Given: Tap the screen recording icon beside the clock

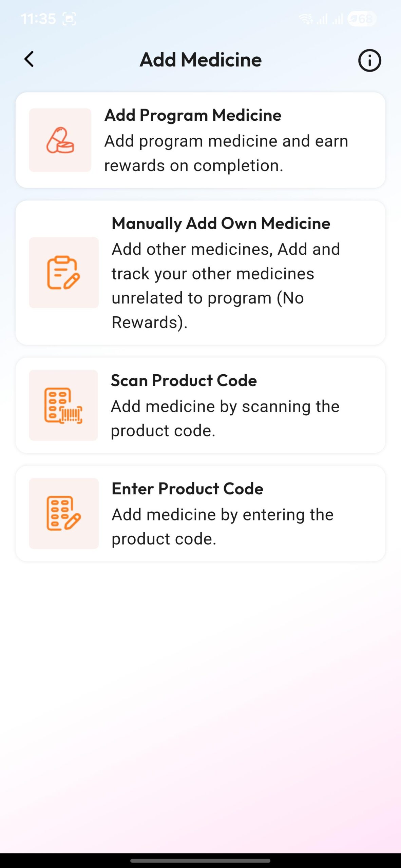Looking at the screenshot, I should coord(69,19).
